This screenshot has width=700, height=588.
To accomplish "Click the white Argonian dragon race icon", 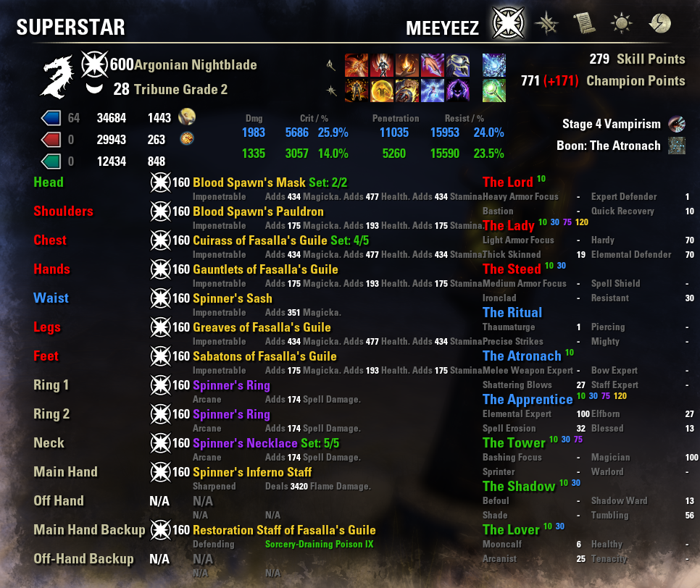I will pos(57,77).
